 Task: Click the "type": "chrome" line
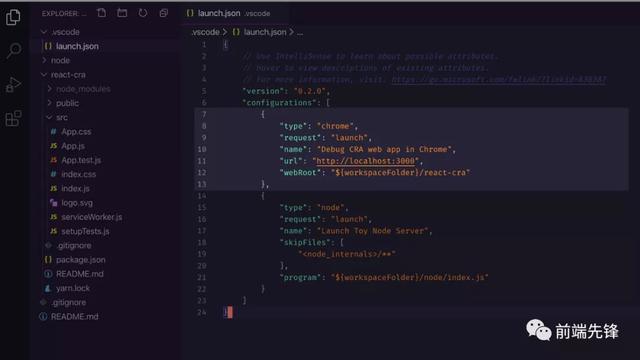coord(318,126)
